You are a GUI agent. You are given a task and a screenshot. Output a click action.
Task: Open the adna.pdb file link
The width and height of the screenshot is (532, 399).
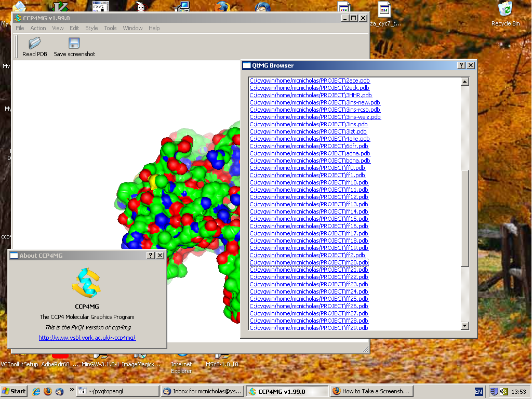(x=310, y=153)
